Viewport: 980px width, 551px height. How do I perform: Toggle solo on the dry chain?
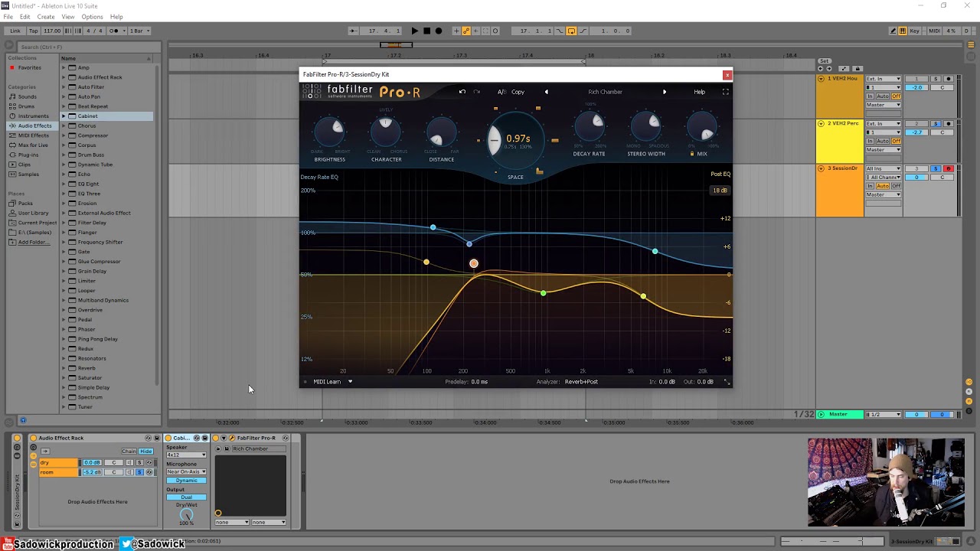click(139, 463)
